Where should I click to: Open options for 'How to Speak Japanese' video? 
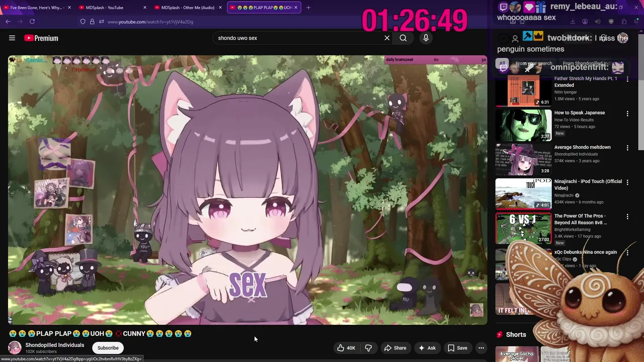tap(627, 114)
